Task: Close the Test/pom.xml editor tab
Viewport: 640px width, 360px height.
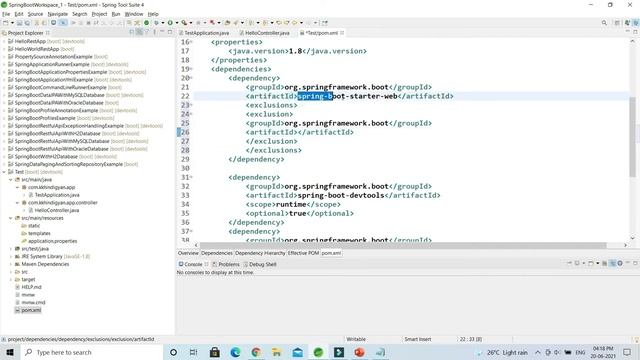Action: [342, 33]
